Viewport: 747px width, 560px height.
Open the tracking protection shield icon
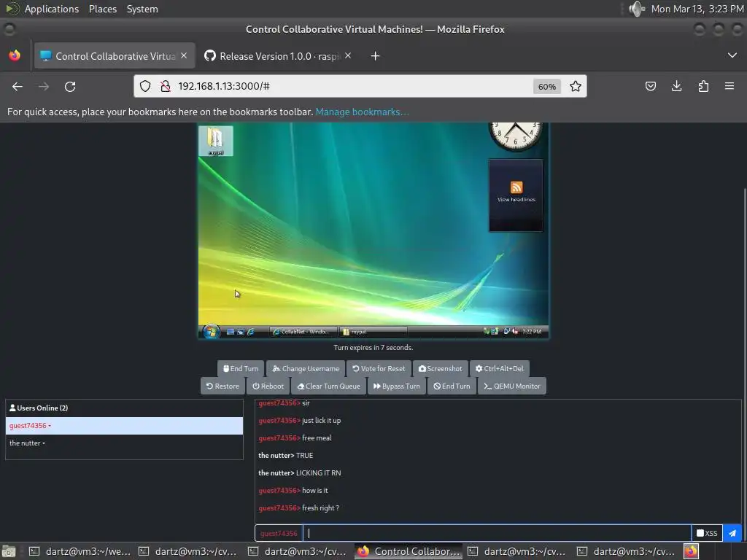[x=145, y=86]
